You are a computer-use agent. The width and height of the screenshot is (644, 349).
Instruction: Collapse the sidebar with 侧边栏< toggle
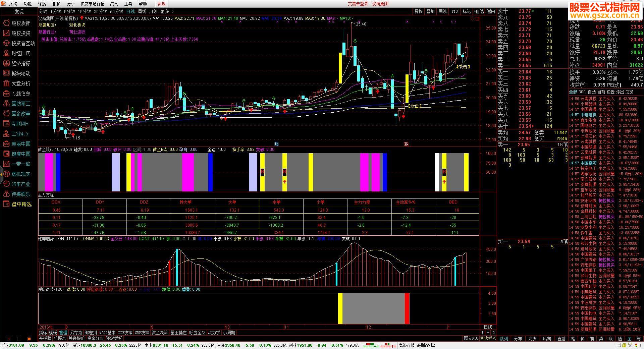pyautogui.click(x=488, y=339)
